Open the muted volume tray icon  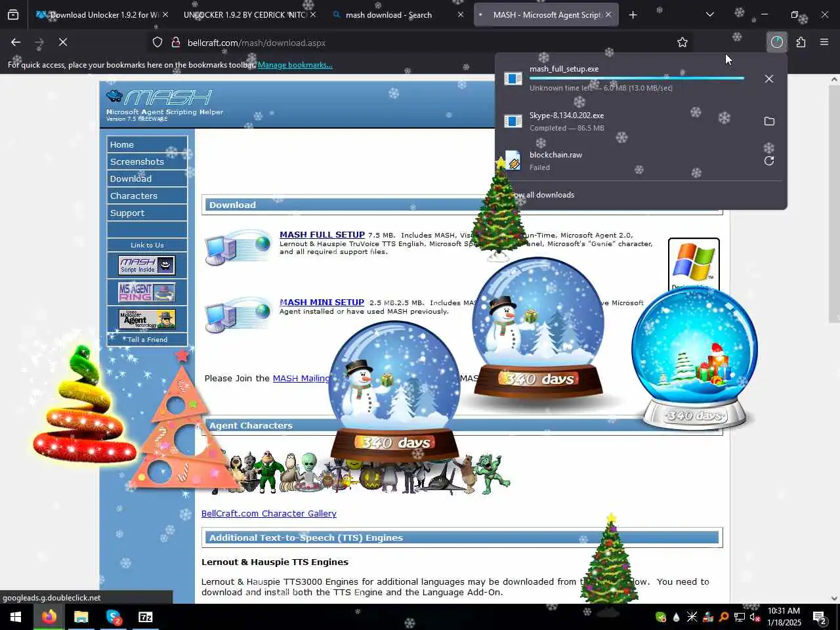point(755,617)
